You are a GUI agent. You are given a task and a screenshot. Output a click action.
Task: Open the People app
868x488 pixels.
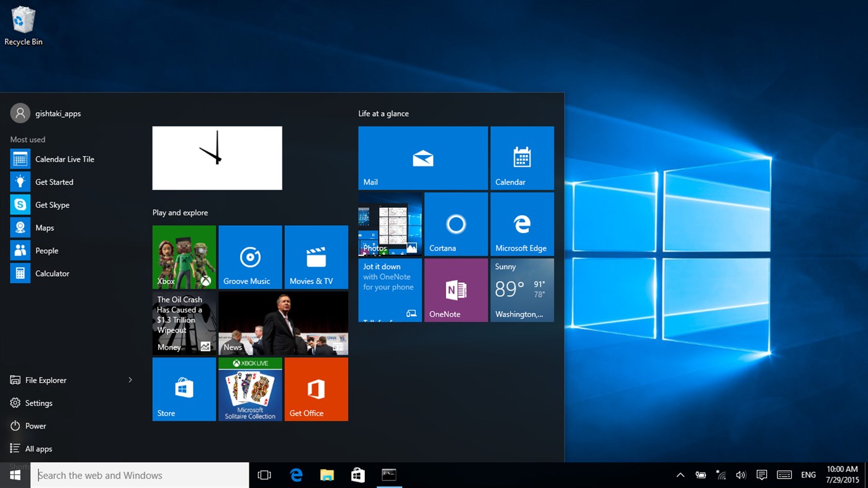coord(47,250)
